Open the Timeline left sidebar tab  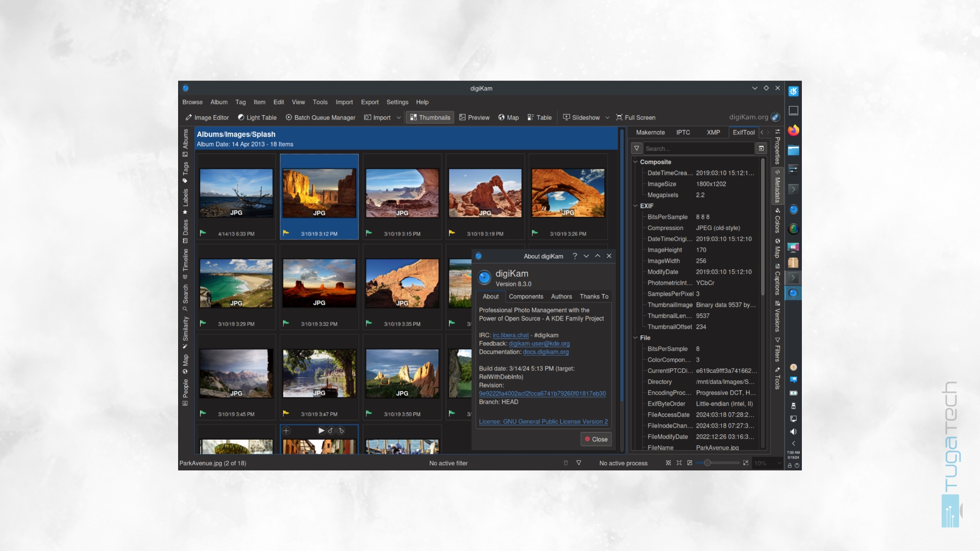[x=185, y=264]
